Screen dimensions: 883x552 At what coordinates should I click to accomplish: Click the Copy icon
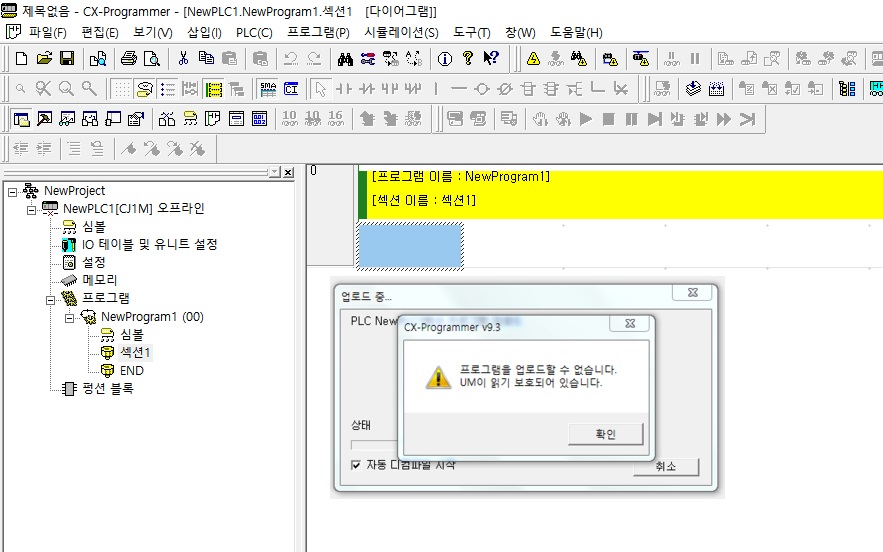(206, 59)
